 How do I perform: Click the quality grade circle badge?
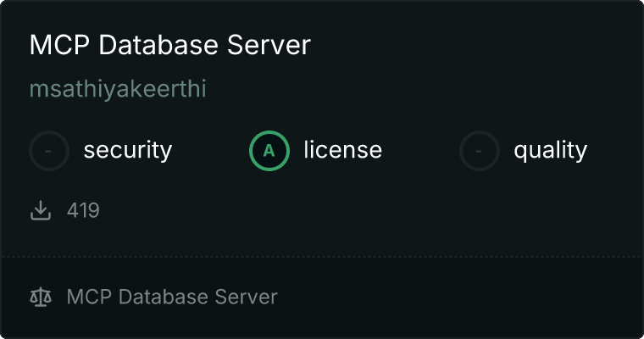[x=480, y=151]
